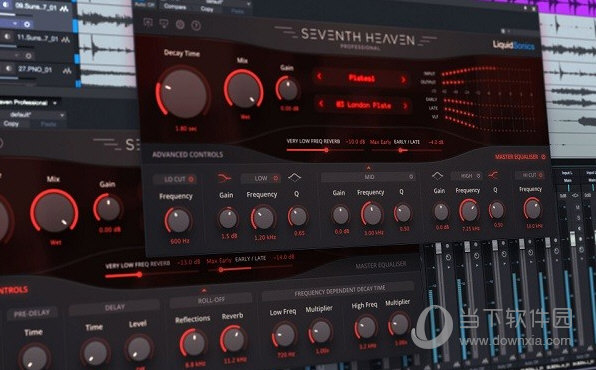Click HI CUT Frequency knob
The width and height of the screenshot is (596, 370).
(x=532, y=208)
